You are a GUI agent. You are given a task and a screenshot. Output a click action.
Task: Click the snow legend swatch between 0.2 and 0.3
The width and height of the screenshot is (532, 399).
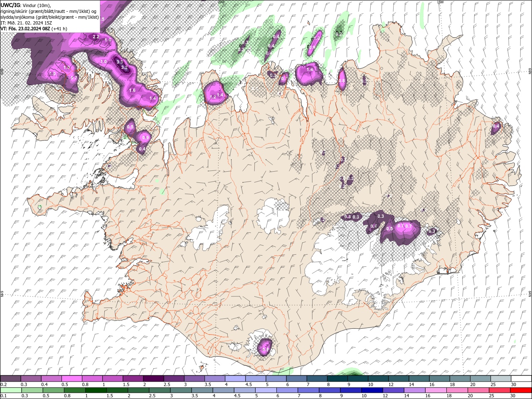click(10, 379)
